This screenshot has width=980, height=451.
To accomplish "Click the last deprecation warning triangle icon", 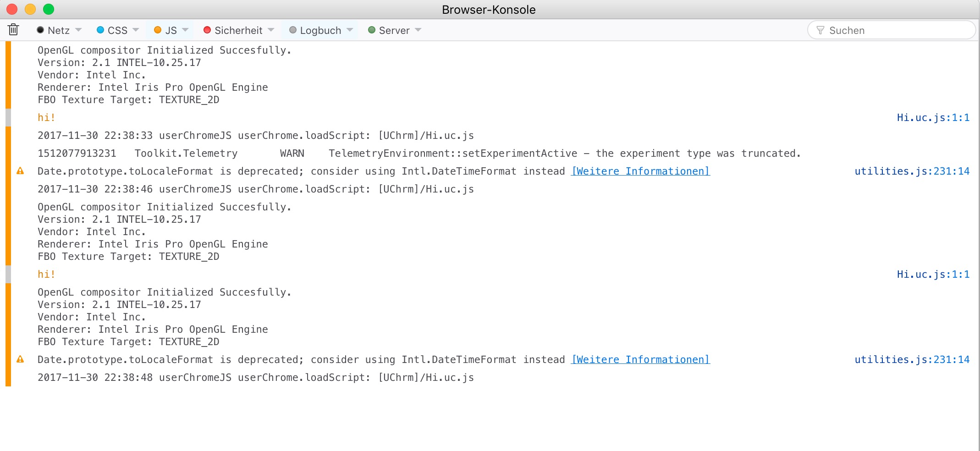I will 20,359.
